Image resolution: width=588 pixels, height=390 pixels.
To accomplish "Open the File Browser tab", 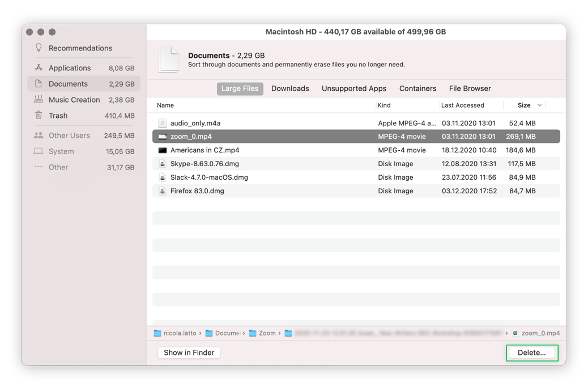I will click(x=470, y=88).
